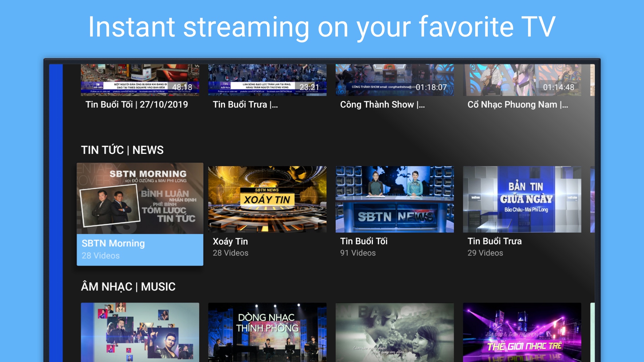The width and height of the screenshot is (644, 362).
Task: Open the black-and-white couple music thumbnail
Action: 394,332
